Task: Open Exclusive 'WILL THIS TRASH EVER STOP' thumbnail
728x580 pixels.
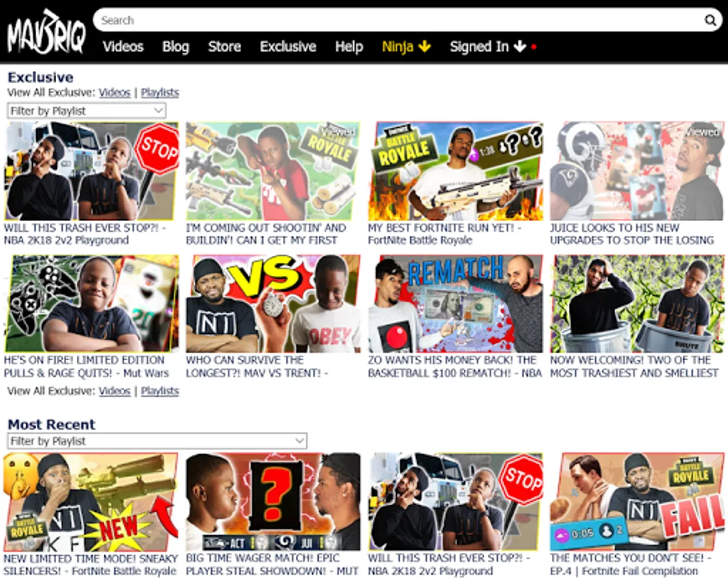Action: [x=92, y=171]
